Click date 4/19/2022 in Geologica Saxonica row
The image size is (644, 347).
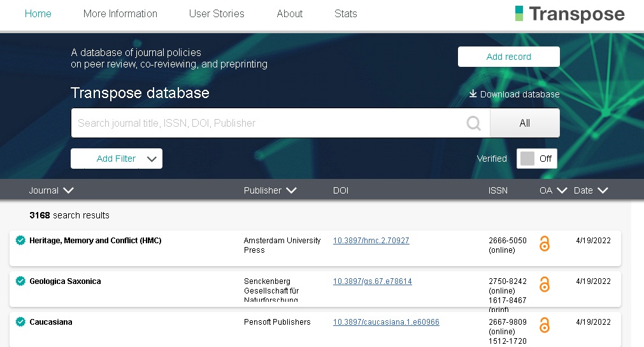pos(593,281)
